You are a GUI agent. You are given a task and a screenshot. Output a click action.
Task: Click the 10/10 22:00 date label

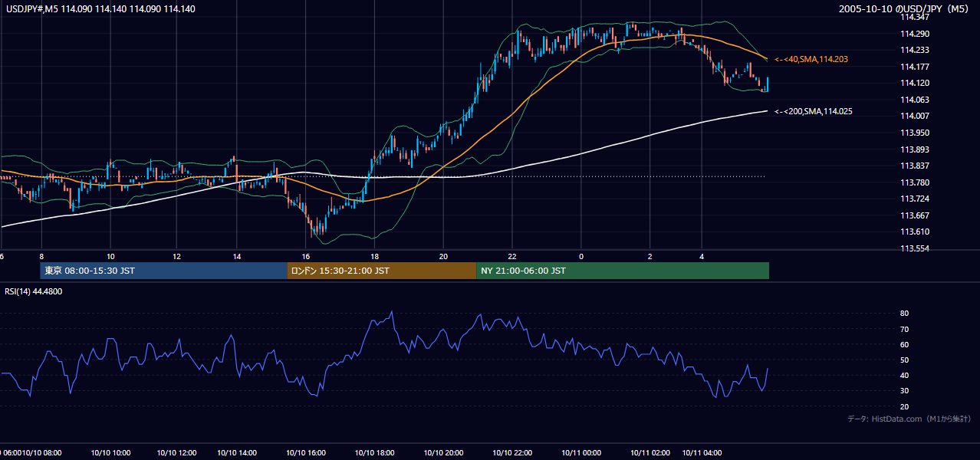click(x=513, y=453)
